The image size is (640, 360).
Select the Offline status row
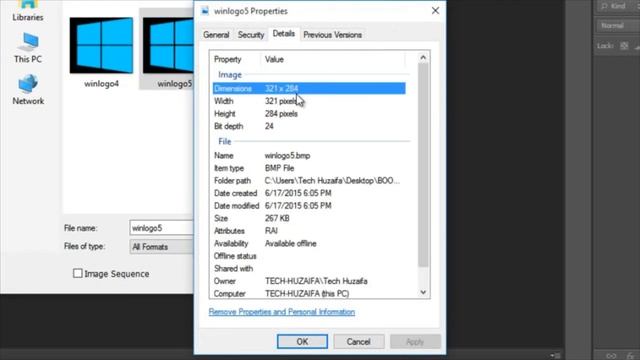pos(309,256)
